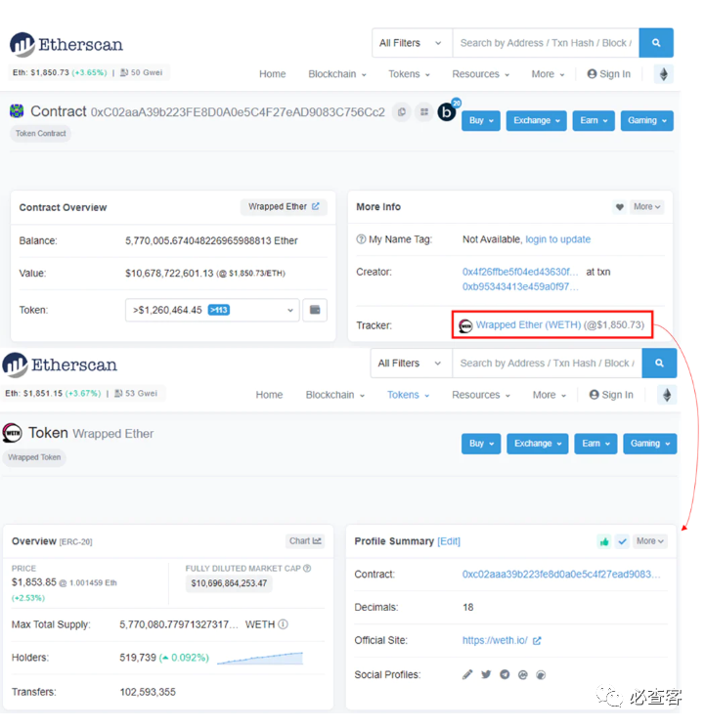
Task: Expand More dropdown in Profile Summary panel
Action: [x=650, y=541]
